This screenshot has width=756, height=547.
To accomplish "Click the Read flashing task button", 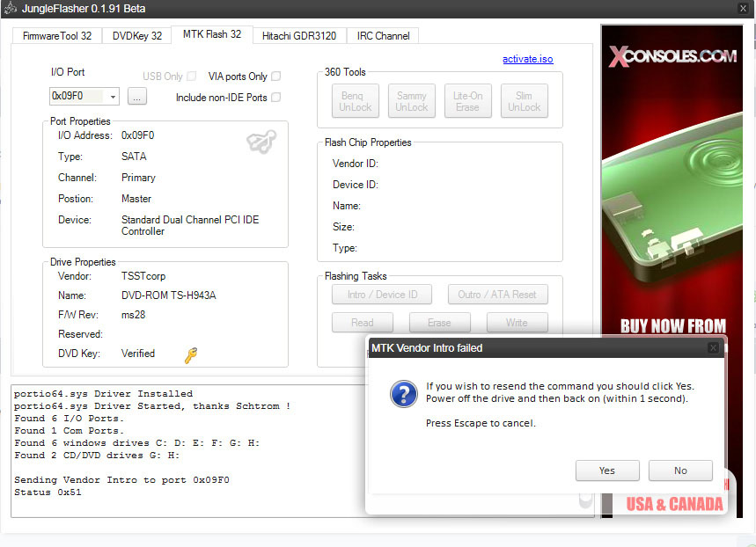I will (x=362, y=323).
